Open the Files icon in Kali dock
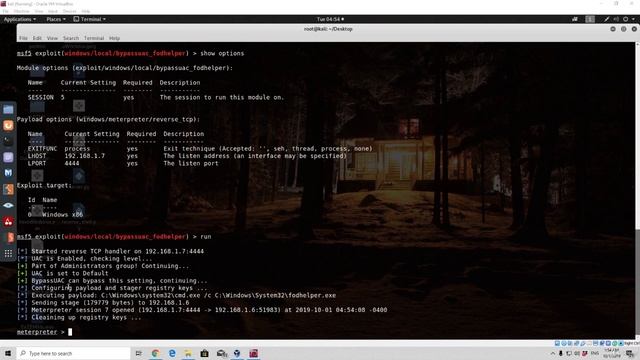The width and height of the screenshot is (640, 360). 8,109
